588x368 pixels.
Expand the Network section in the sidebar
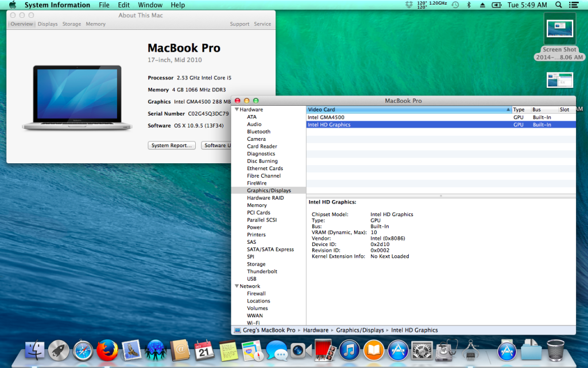(x=237, y=286)
